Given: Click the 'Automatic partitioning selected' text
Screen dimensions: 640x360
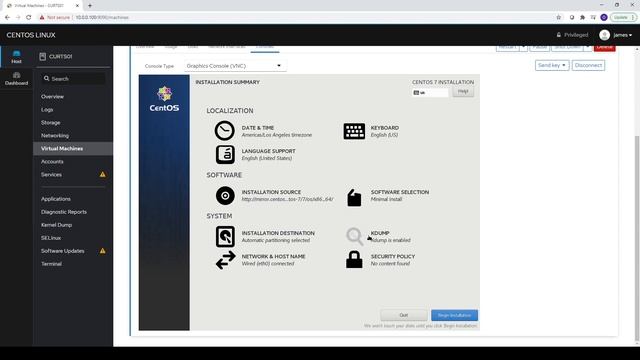Looking at the screenshot, I should click(276, 240).
